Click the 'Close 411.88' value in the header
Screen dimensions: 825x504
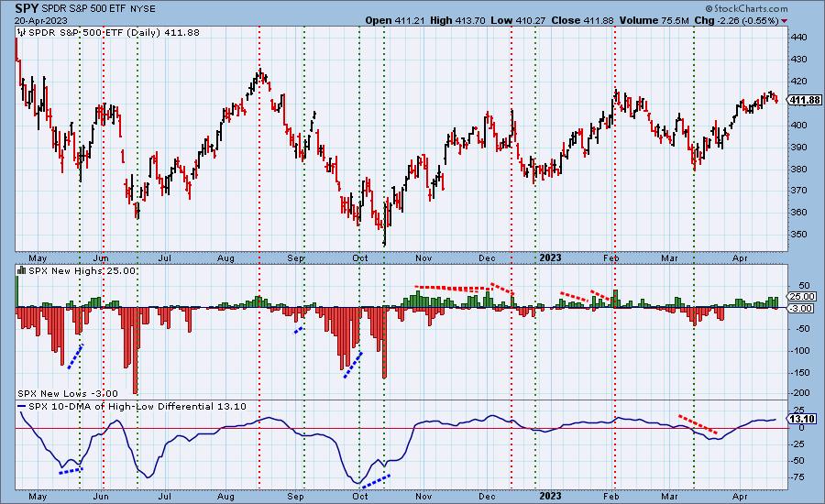(x=582, y=20)
